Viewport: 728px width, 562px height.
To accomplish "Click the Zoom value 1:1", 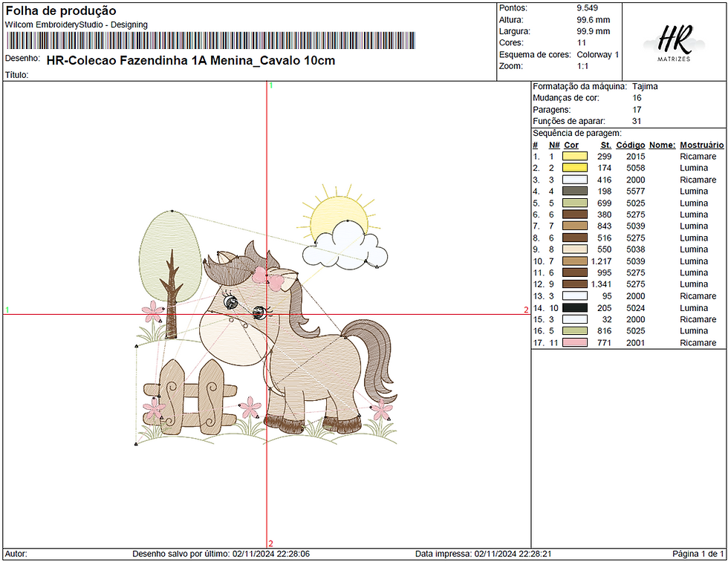I will tap(582, 66).
